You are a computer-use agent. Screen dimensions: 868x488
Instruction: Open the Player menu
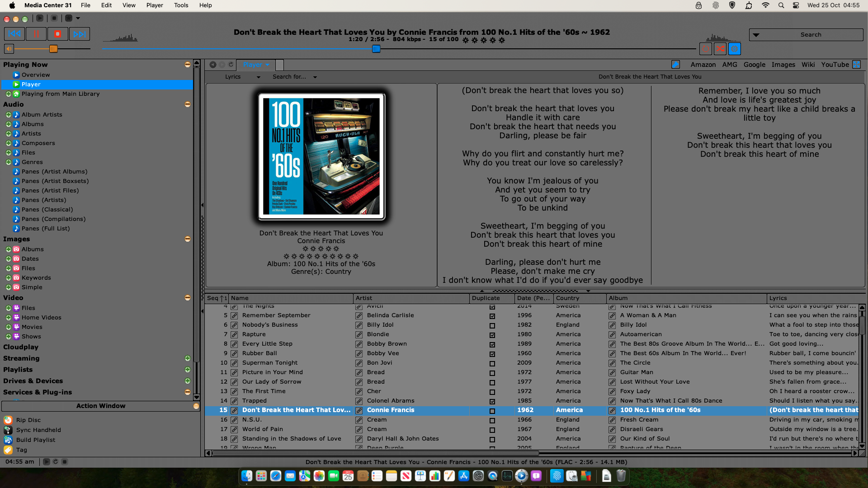155,5
